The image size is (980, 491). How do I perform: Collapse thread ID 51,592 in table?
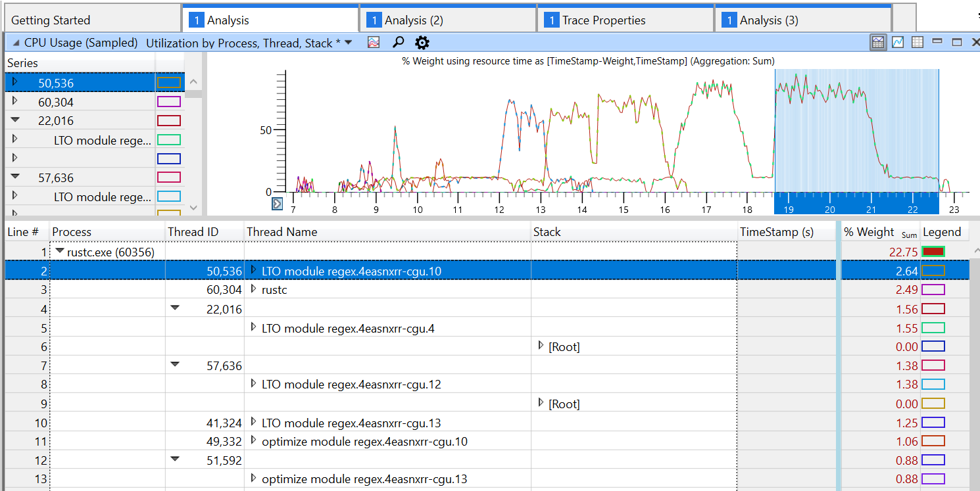point(175,460)
